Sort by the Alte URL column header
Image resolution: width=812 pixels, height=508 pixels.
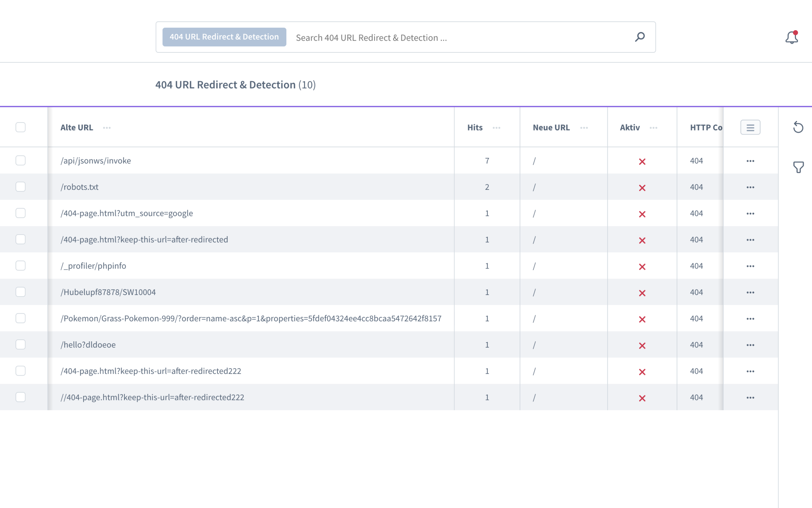[x=76, y=128]
